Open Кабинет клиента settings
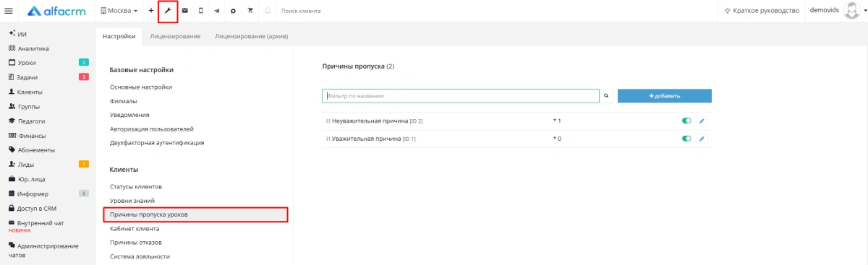 pos(135,228)
